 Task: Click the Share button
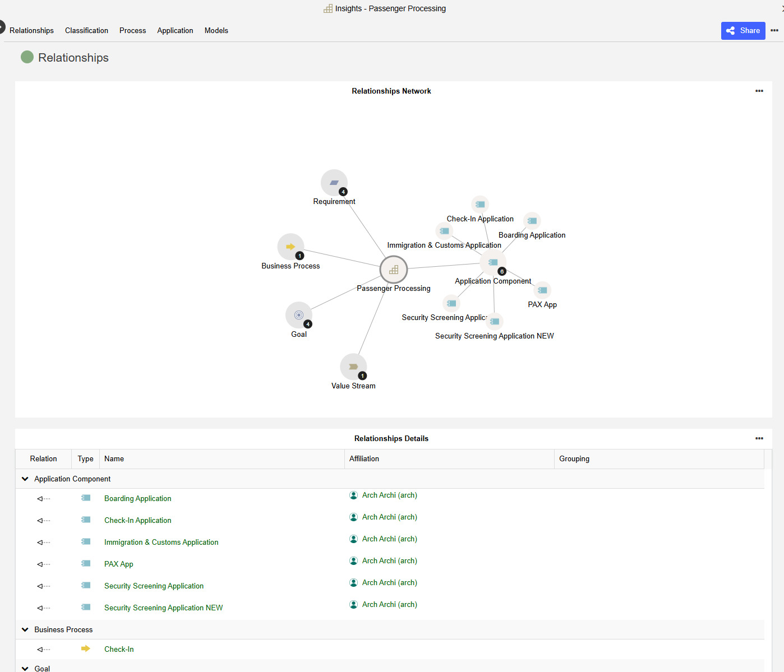(x=743, y=31)
